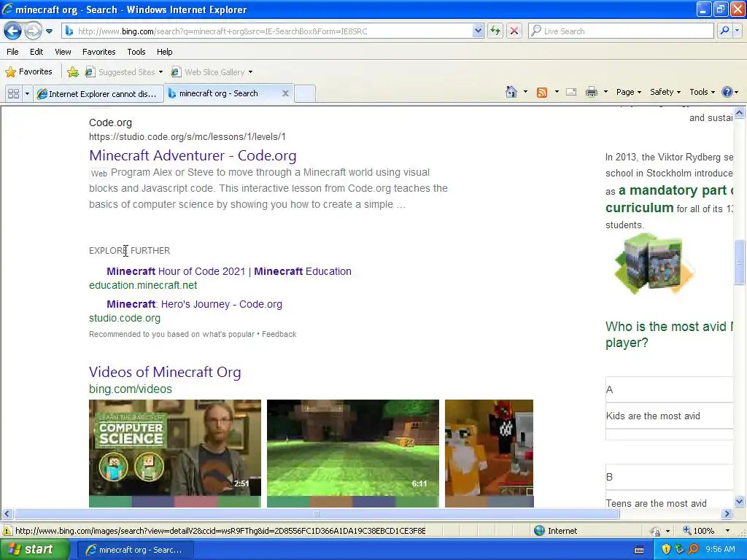This screenshot has height=560, width=747.
Task: Click the Windows Start button
Action: (x=35, y=549)
